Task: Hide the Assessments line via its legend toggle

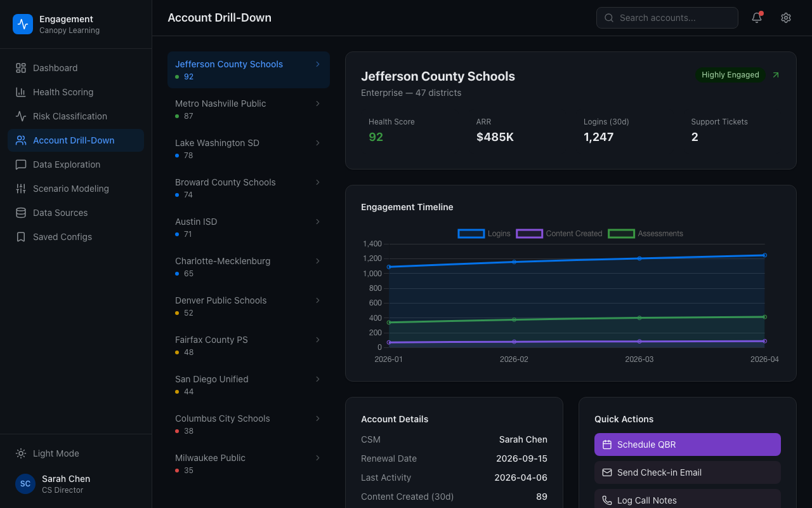Action: 645,234
